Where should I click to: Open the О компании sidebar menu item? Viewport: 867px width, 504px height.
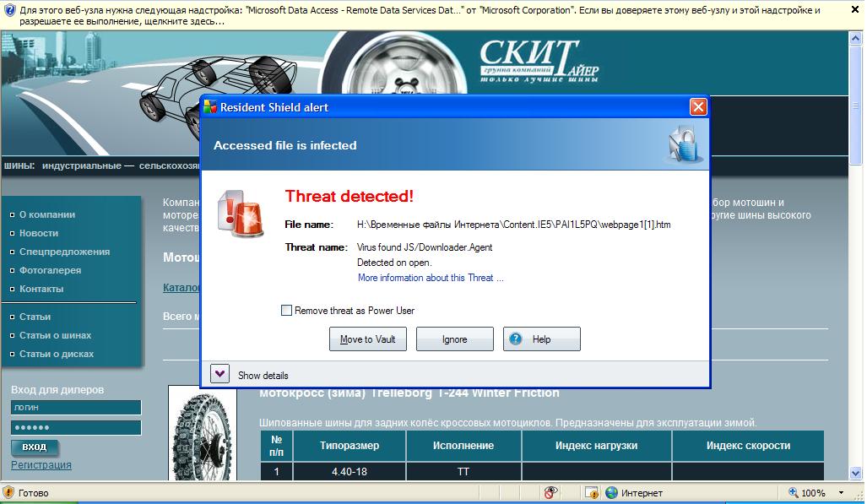coord(47,214)
